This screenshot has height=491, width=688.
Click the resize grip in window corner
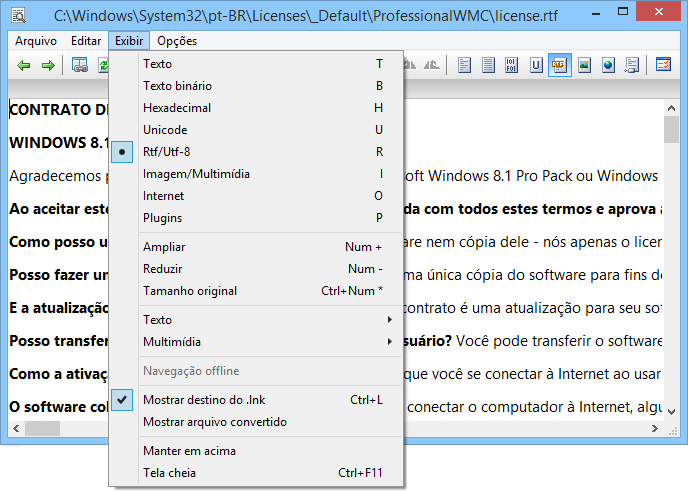pos(672,430)
